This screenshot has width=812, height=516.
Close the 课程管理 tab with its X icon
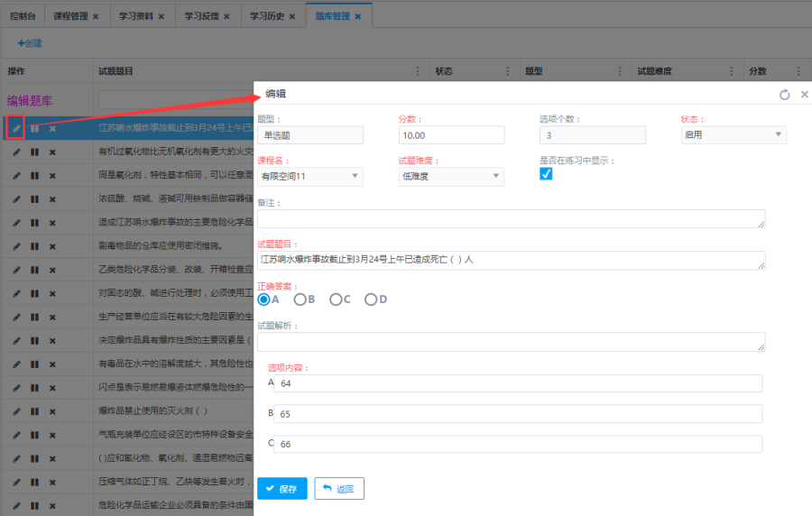(x=96, y=16)
